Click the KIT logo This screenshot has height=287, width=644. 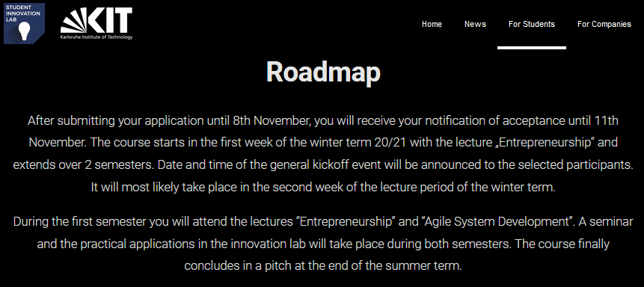(x=96, y=23)
